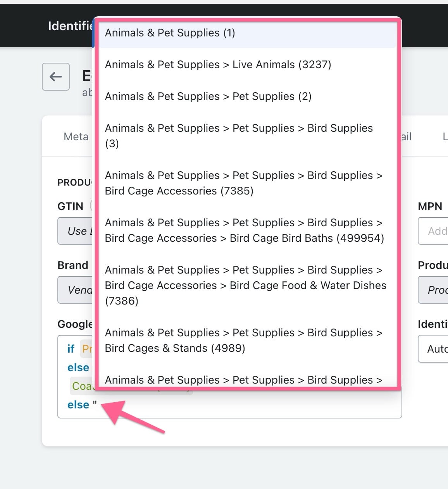Pick Bird Supplies (3) category
The width and height of the screenshot is (448, 489).
pyautogui.click(x=248, y=136)
